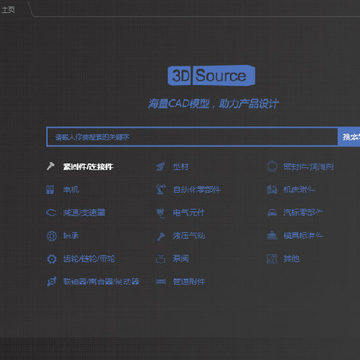Click the 减速/变速器 reducer icon
The width and height of the screenshot is (360, 360).
51,212
